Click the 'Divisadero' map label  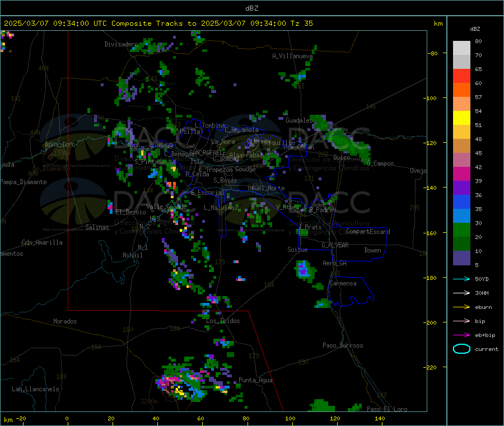click(121, 44)
